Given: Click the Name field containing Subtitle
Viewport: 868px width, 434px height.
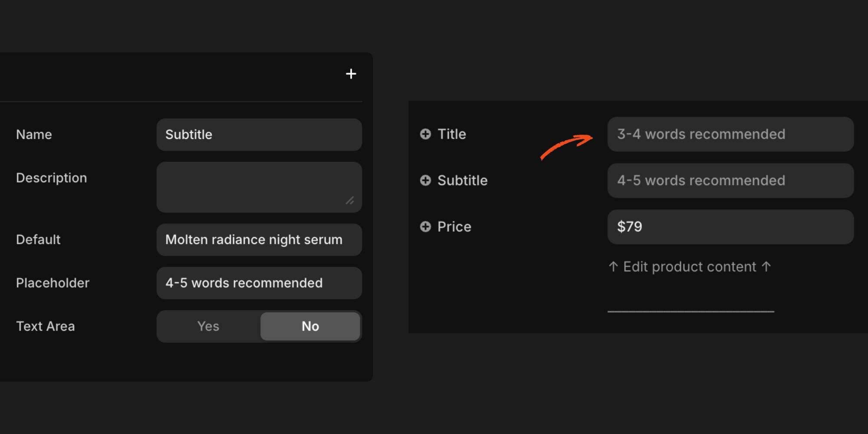Looking at the screenshot, I should coord(259,135).
